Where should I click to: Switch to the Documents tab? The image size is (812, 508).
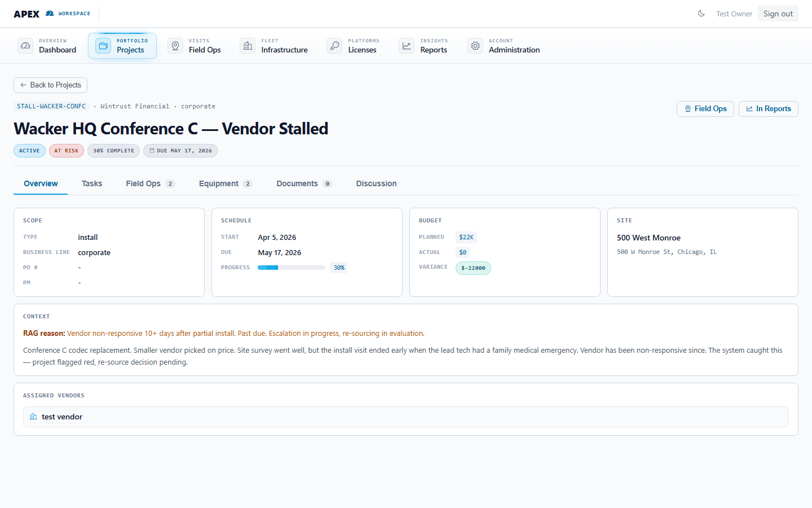pyautogui.click(x=304, y=183)
